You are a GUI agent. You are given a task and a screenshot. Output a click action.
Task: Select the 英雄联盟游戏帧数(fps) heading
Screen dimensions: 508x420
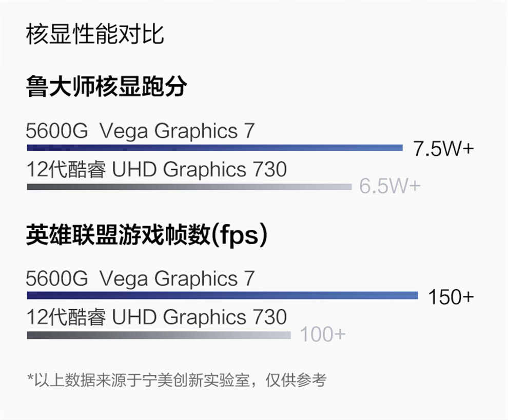[x=147, y=235]
